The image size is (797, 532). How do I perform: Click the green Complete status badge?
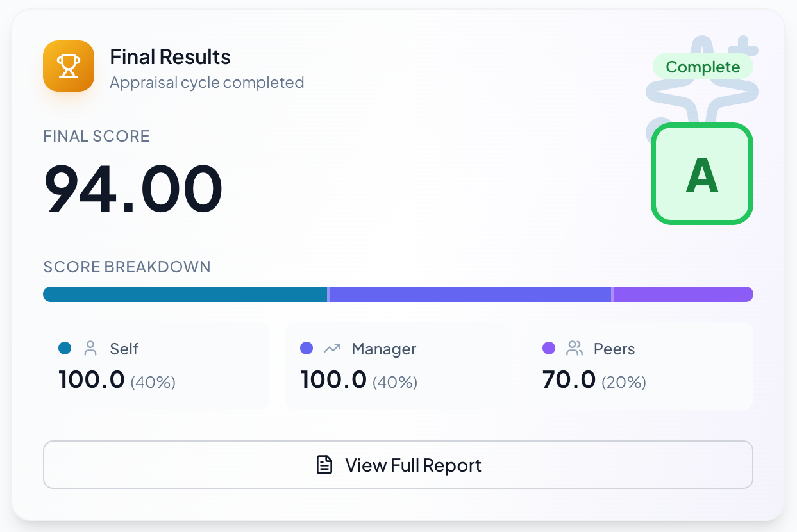[x=703, y=67]
